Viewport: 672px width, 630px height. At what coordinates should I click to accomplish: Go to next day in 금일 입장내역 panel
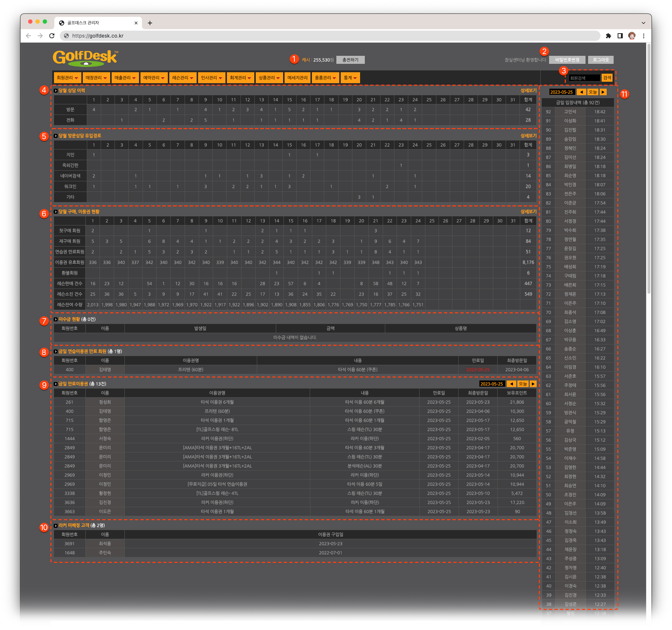tap(603, 92)
